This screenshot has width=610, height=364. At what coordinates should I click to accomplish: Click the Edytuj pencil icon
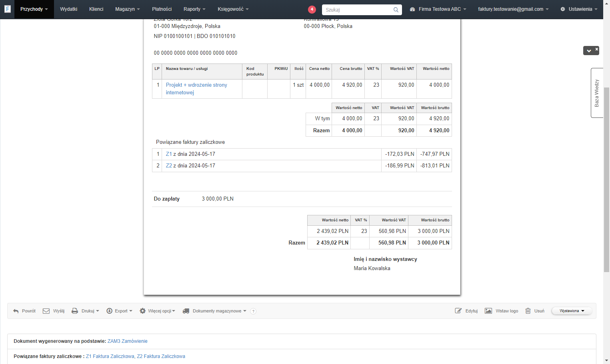pos(458,311)
